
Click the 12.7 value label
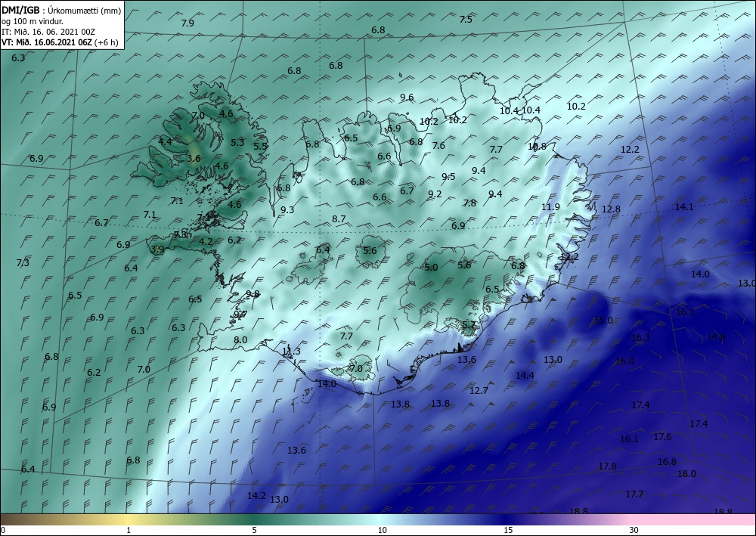[479, 390]
